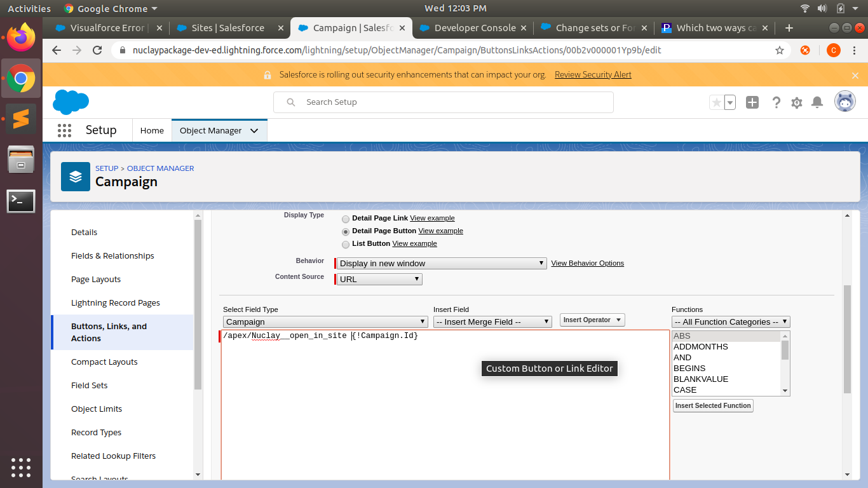
Task: Open the global actions plus icon
Action: pos(752,102)
